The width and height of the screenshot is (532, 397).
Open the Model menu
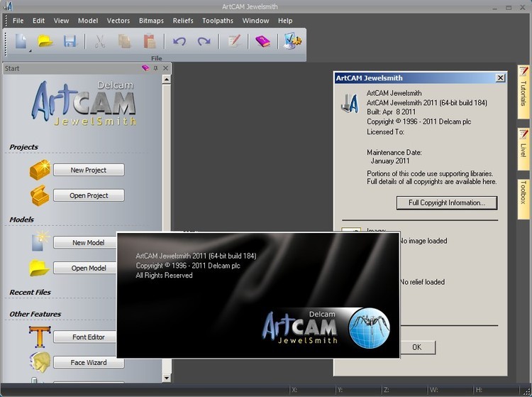click(88, 21)
